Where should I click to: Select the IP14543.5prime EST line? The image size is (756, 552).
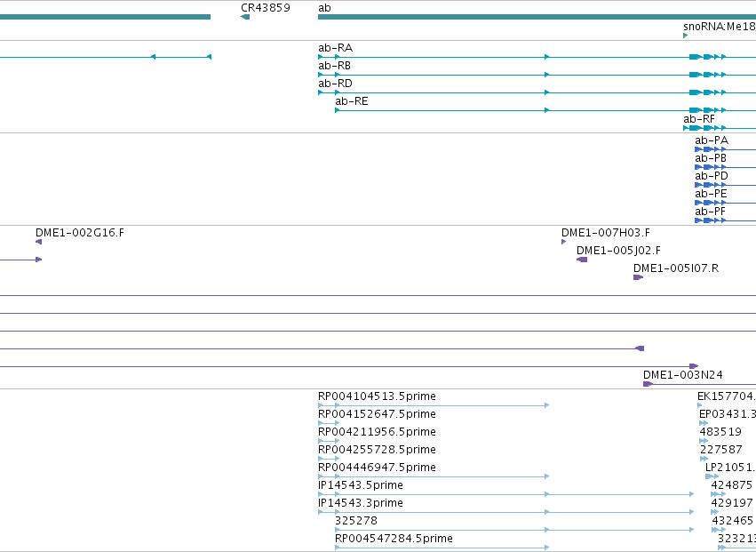point(506,494)
